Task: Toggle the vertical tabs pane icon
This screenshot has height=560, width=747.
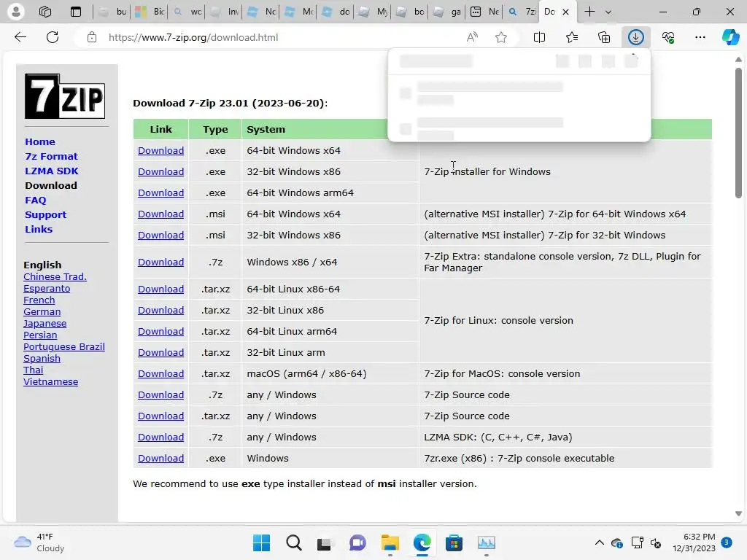Action: [76, 12]
